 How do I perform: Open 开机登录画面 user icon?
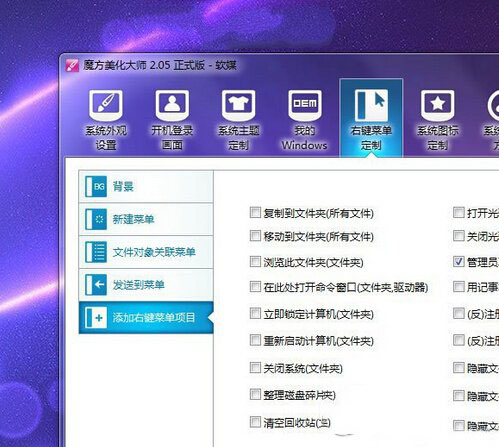(172, 104)
